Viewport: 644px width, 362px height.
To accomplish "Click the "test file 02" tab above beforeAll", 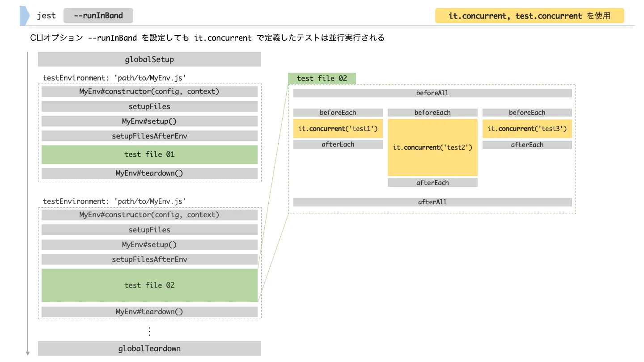I will tap(322, 78).
